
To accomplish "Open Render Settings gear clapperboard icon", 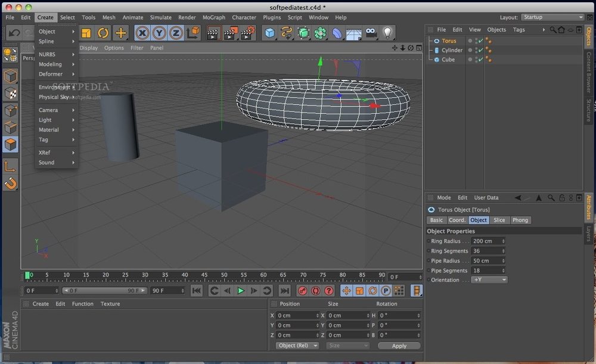I will pos(248,33).
